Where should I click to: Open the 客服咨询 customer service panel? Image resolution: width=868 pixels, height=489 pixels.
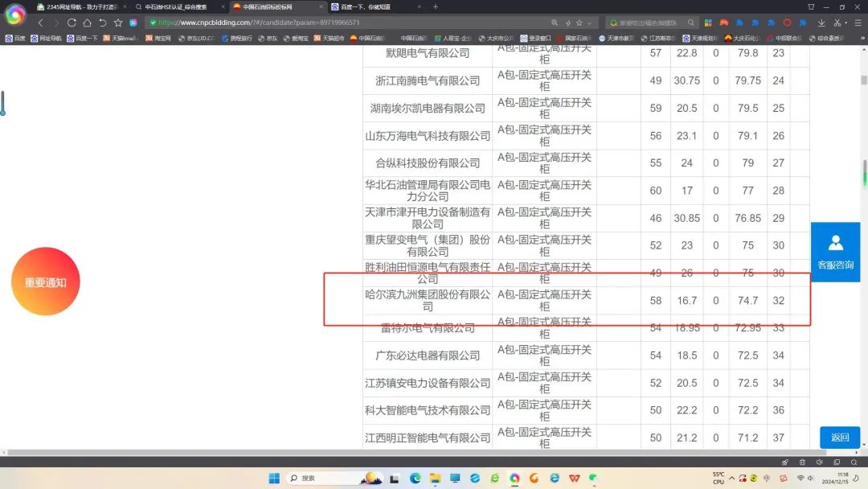[835, 252]
